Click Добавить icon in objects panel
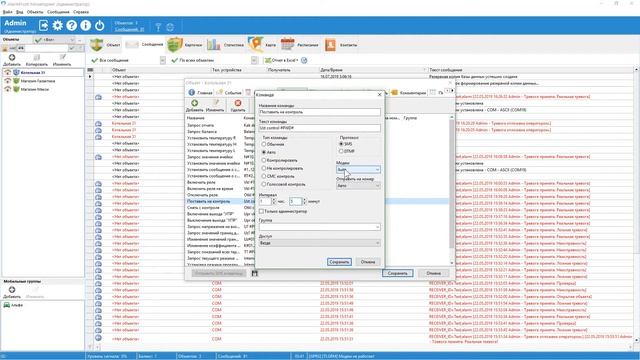This screenshot has height=360, width=640. [x=12, y=58]
